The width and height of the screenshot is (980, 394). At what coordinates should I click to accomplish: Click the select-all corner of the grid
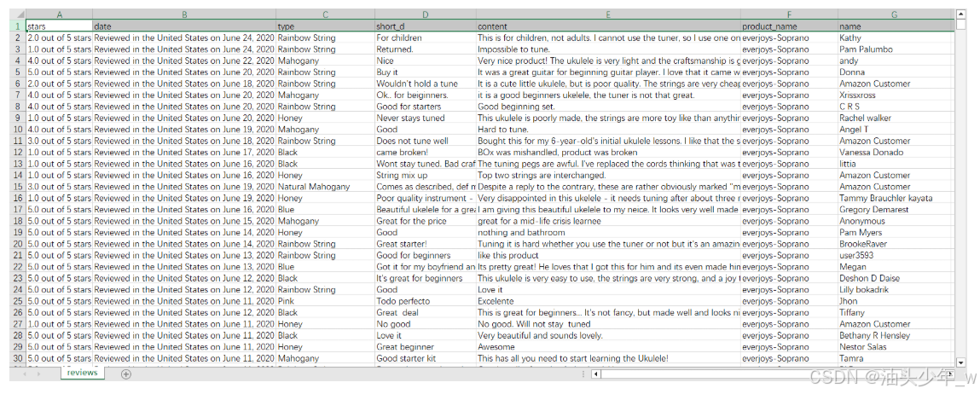click(18, 14)
